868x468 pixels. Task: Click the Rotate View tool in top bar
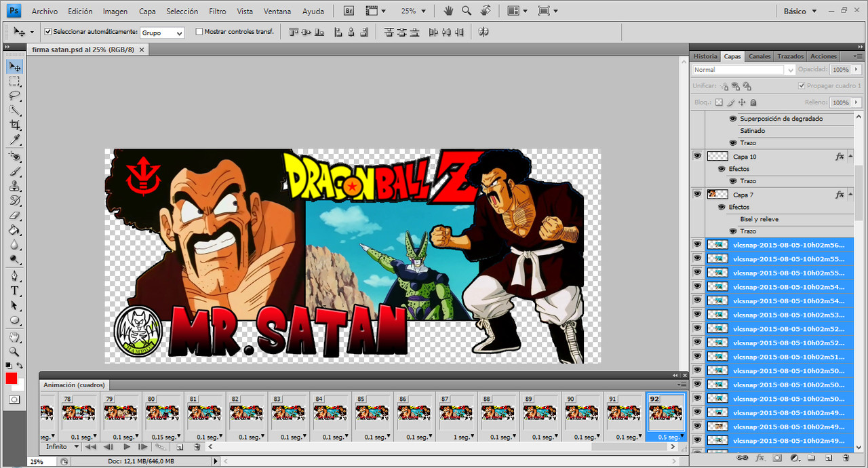click(486, 11)
